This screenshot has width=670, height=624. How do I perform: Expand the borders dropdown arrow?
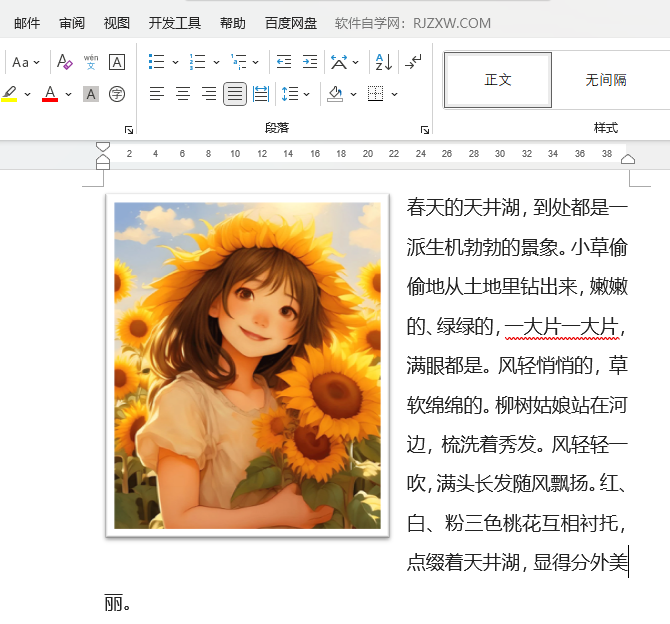tap(394, 94)
